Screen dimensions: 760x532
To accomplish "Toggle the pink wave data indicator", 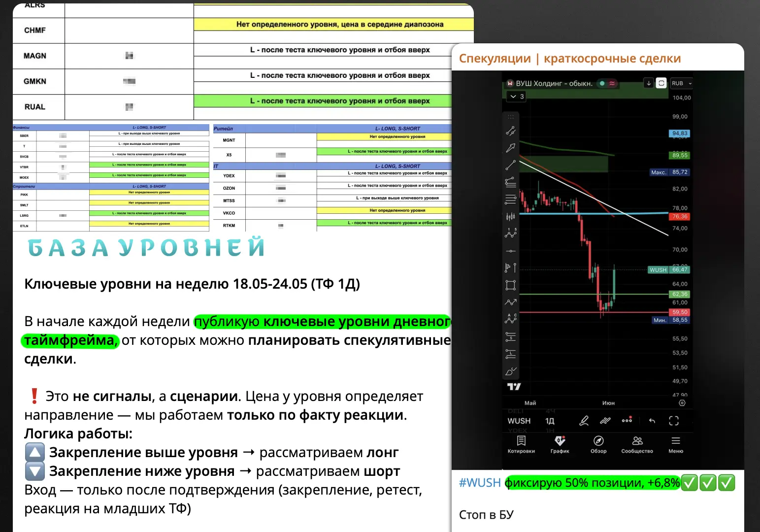I will pyautogui.click(x=612, y=83).
